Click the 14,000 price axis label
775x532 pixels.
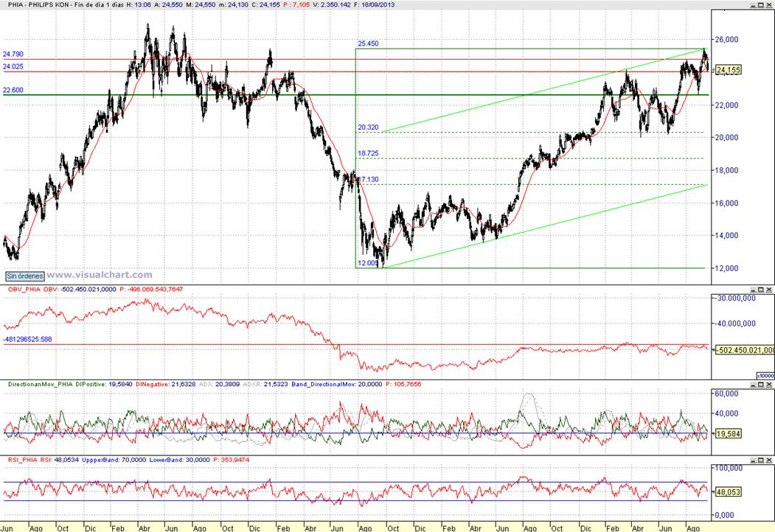(x=726, y=236)
